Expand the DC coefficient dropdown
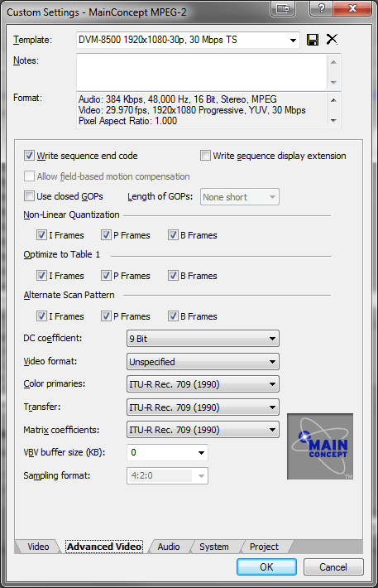This screenshot has height=588, width=378. [x=203, y=339]
